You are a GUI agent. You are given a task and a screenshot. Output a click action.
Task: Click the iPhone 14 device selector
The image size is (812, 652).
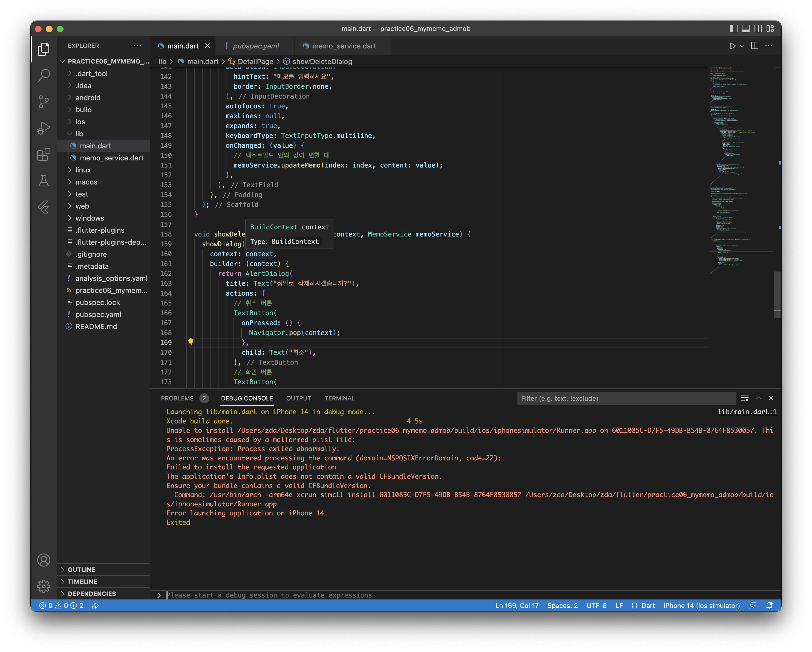[x=701, y=606]
